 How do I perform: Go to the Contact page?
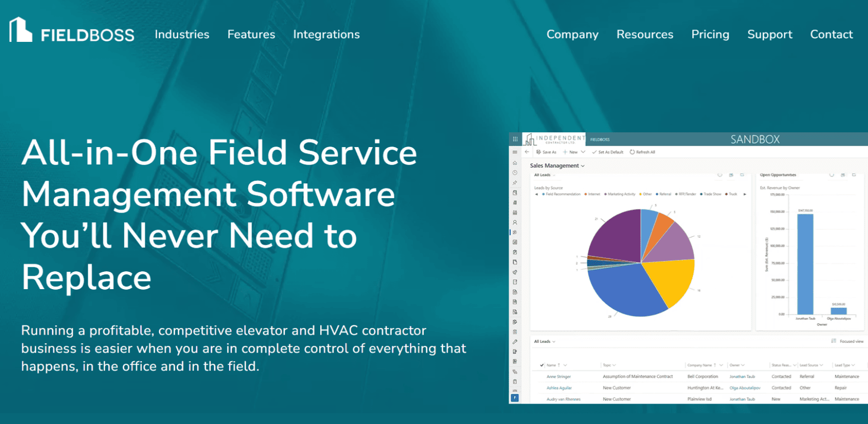[x=831, y=34]
